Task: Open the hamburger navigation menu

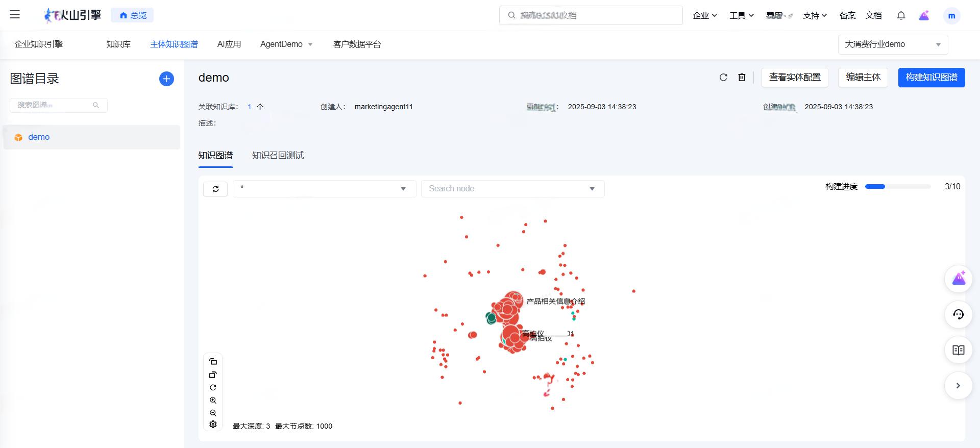Action: click(15, 15)
